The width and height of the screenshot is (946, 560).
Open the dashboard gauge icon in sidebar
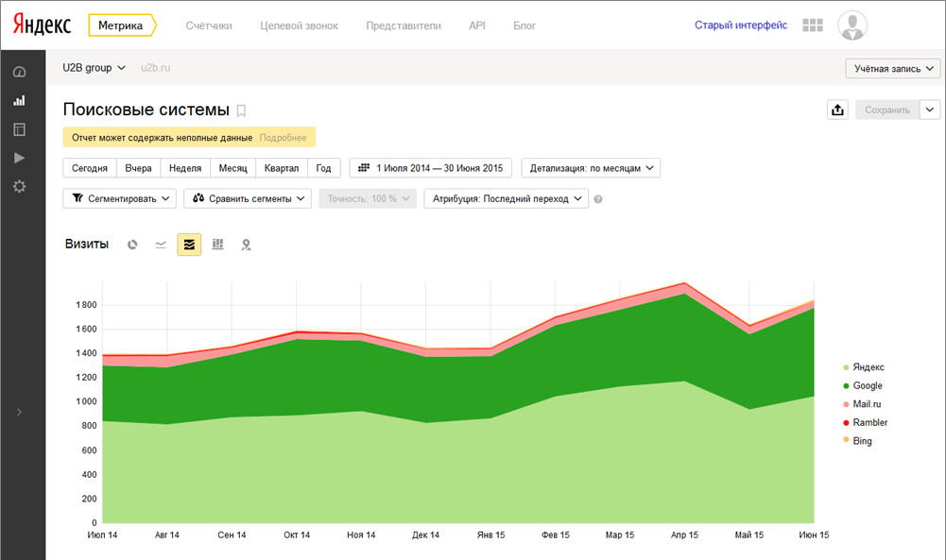tap(19, 73)
